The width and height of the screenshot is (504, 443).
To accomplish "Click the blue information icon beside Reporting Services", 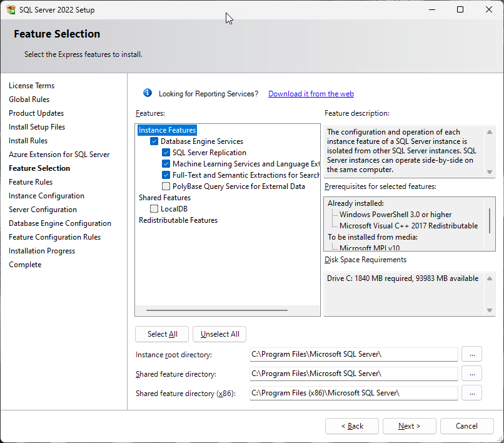I will [x=148, y=93].
